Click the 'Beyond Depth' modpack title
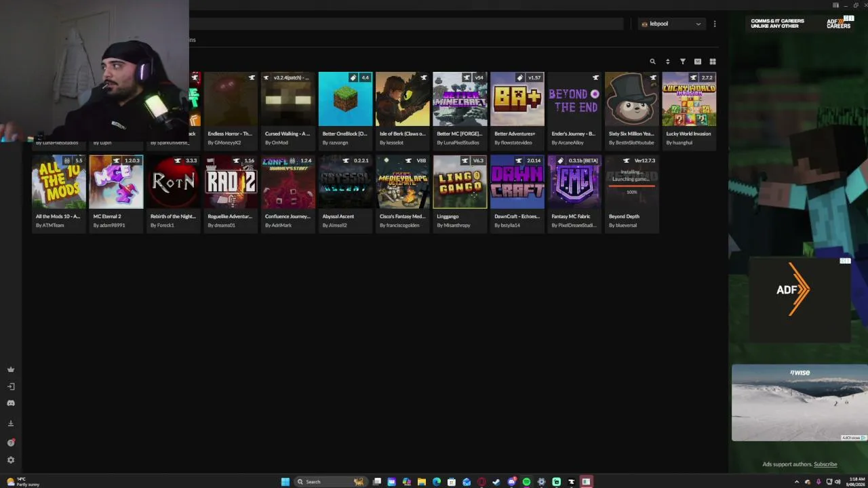 (624, 216)
